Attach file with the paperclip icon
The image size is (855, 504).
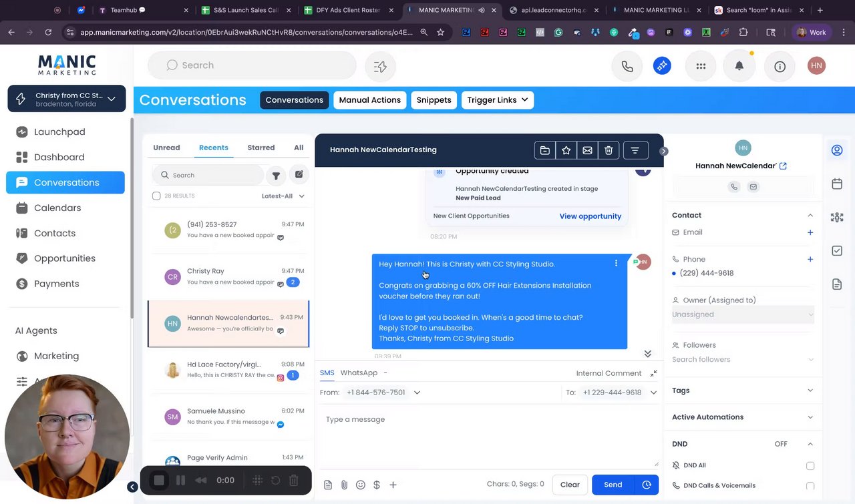click(344, 485)
